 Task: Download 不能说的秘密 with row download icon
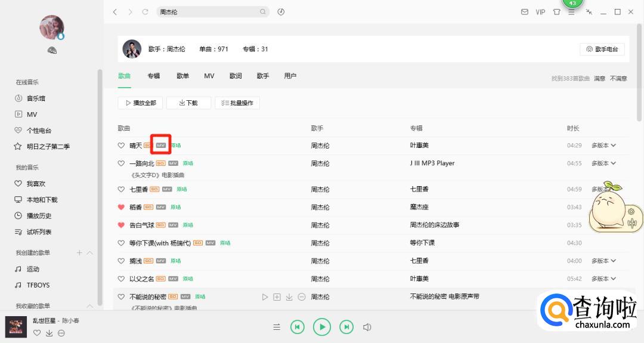coord(289,296)
